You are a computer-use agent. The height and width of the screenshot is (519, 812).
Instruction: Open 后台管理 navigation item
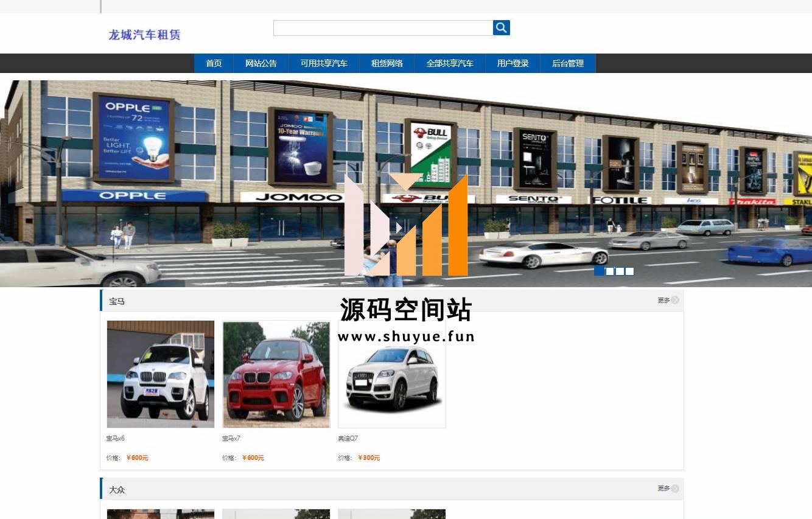tap(568, 63)
